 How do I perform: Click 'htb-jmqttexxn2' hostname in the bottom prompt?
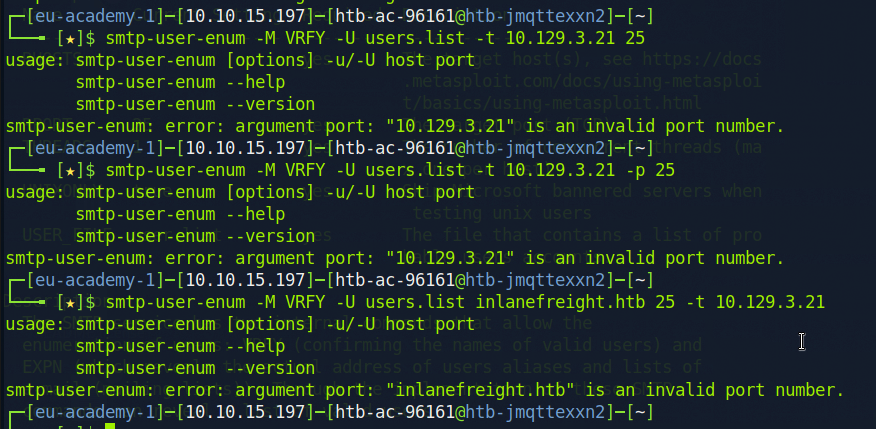pos(535,412)
